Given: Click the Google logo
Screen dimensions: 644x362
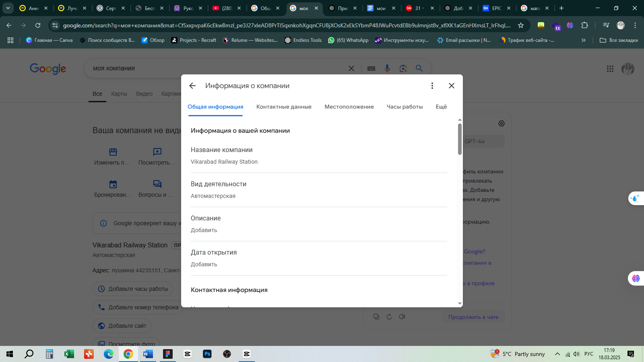Looking at the screenshot, I should pos(48,69).
